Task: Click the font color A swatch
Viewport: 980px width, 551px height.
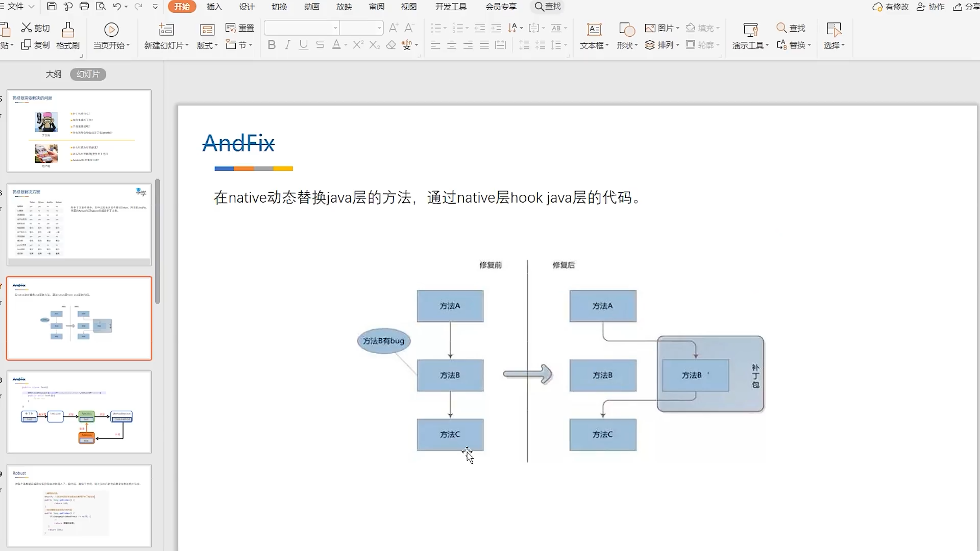Action: tap(336, 45)
